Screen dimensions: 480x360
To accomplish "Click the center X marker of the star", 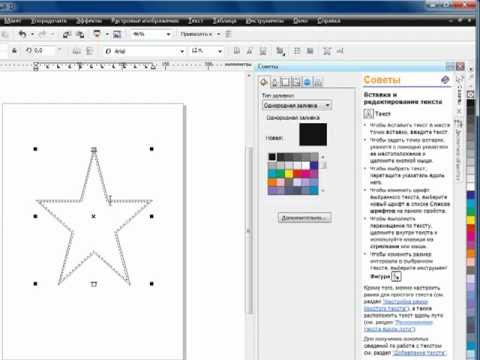I will (93, 216).
